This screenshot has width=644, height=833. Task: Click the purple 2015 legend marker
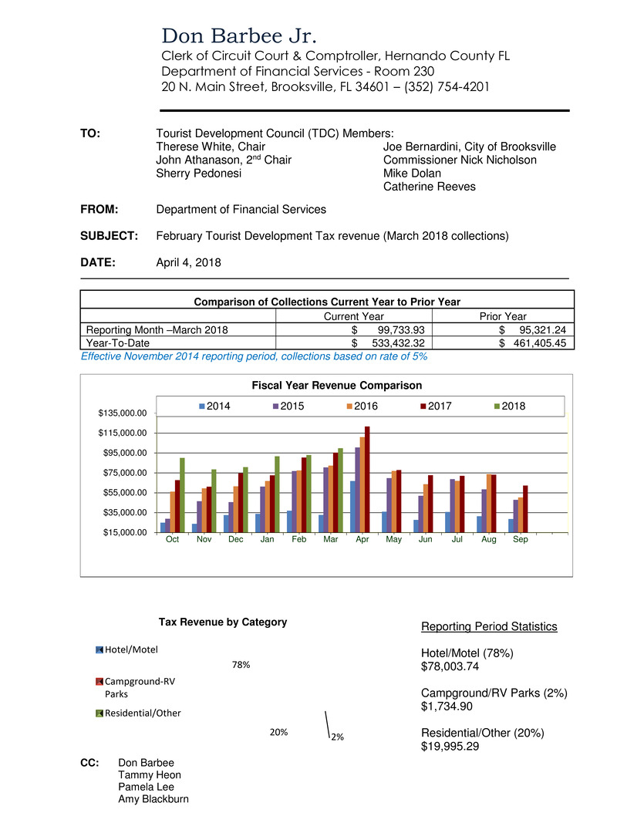[276, 406]
